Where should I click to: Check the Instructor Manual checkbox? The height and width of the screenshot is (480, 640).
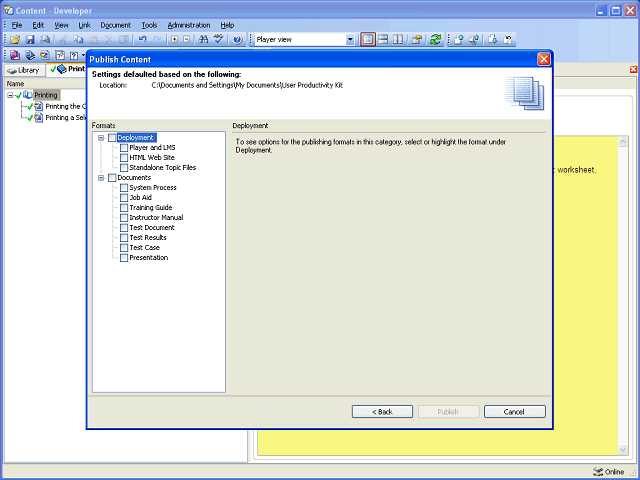(x=124, y=218)
